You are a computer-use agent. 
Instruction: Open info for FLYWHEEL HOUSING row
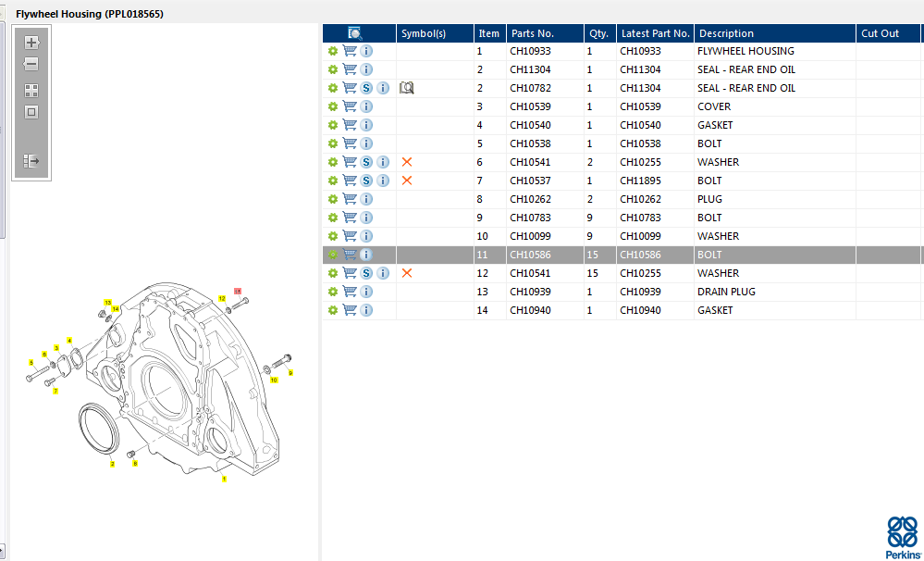[366, 51]
